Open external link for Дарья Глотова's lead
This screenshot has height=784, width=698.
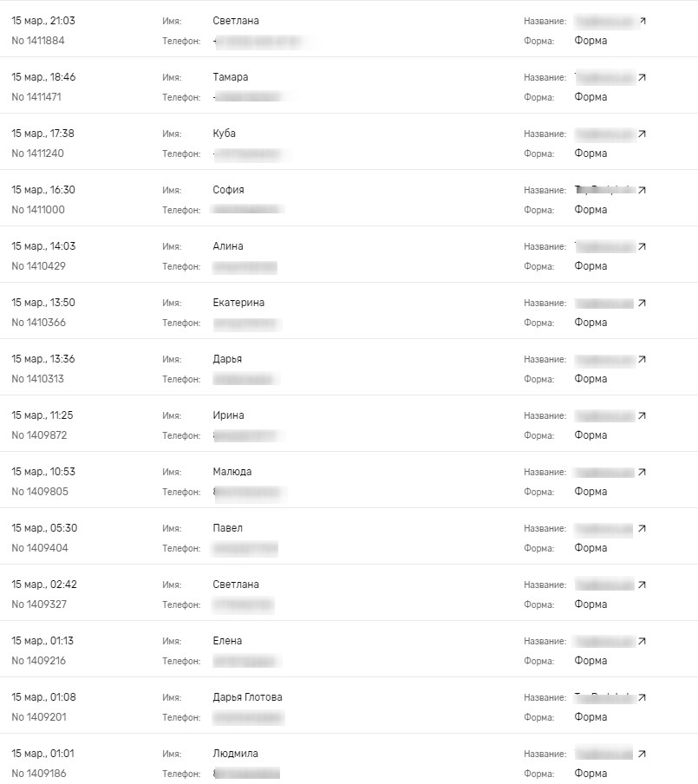642,697
